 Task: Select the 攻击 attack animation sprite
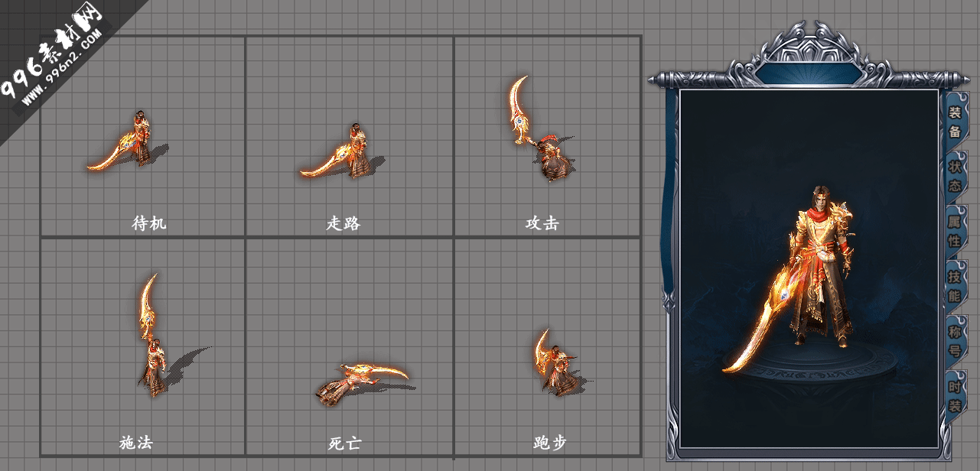540,128
